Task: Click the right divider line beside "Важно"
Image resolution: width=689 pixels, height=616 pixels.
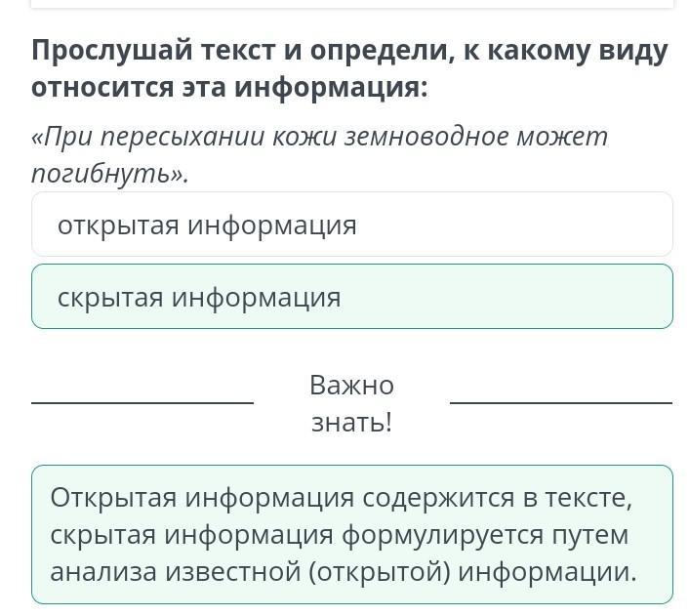Action: (561, 402)
